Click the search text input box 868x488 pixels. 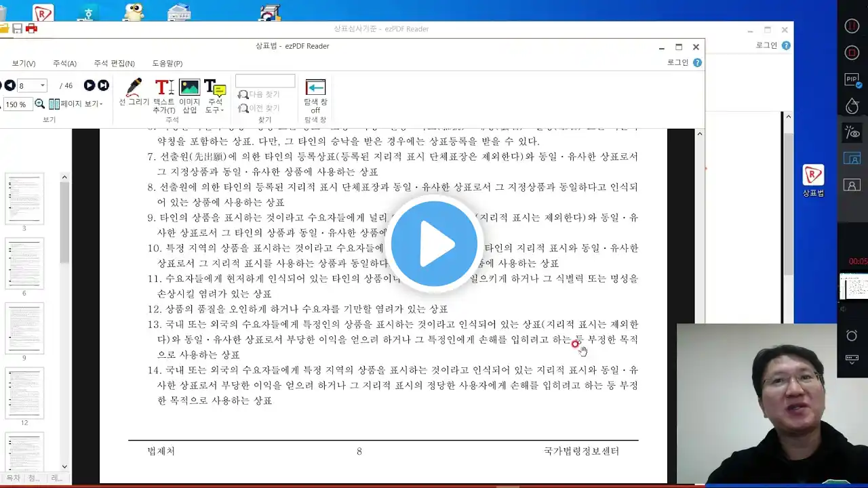pyautogui.click(x=265, y=81)
